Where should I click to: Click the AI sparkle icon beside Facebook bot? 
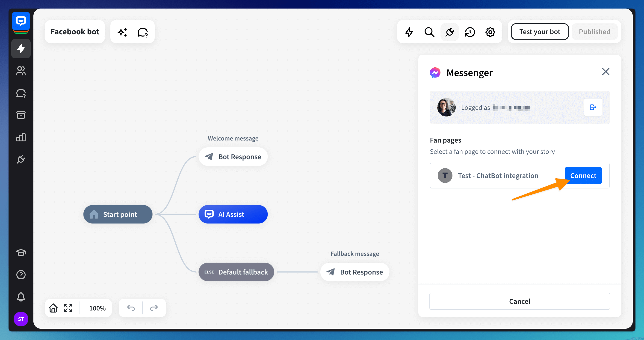tap(122, 32)
